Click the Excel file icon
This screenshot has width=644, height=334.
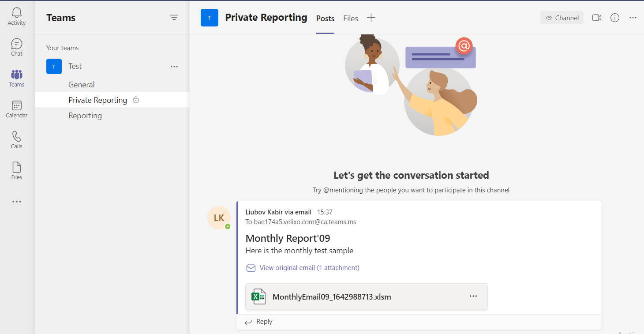click(258, 296)
